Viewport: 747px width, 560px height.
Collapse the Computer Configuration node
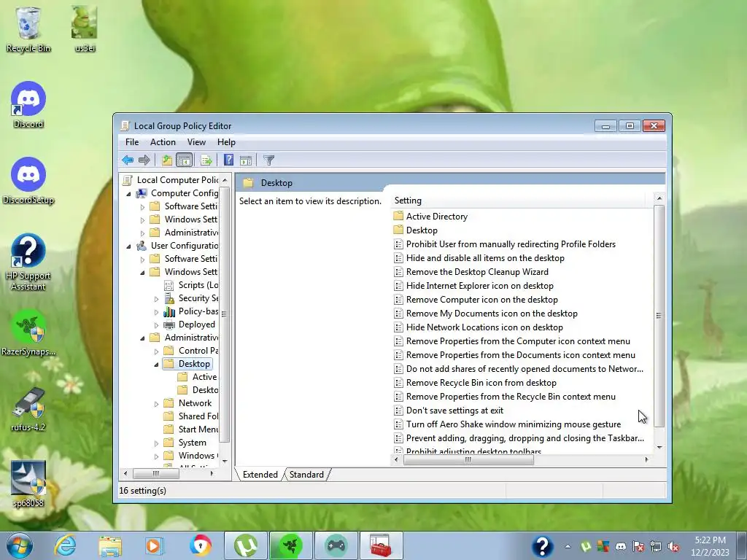128,194
